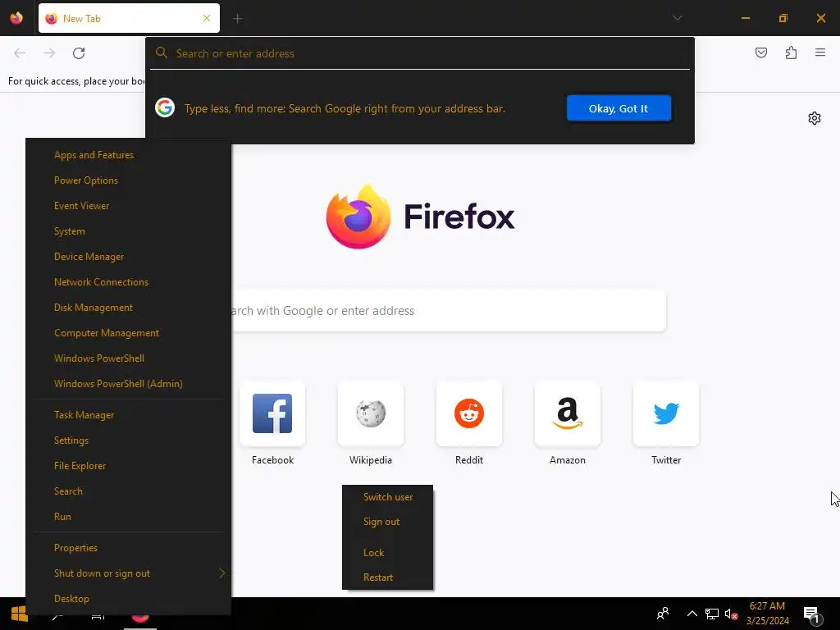Open the Facebook shortcut tile

coord(272,413)
